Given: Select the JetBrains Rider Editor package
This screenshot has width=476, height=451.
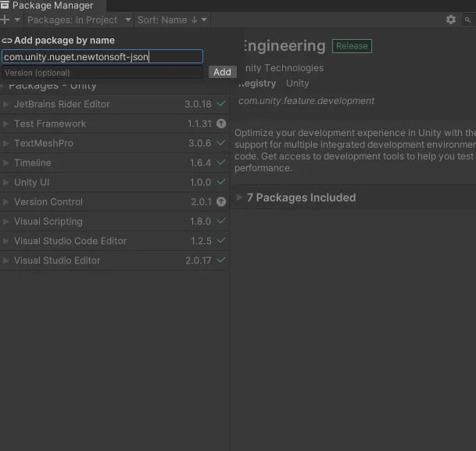Looking at the screenshot, I should click(x=114, y=105).
